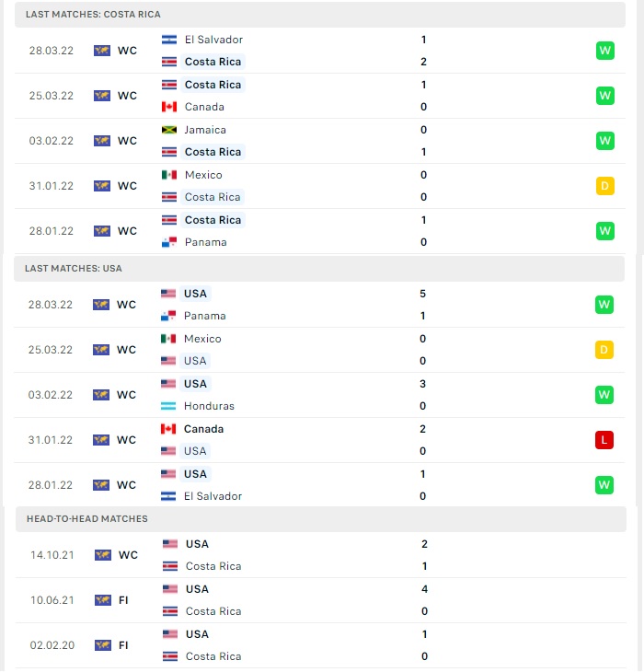The height and width of the screenshot is (672, 644).
Task: Select the 02.02.20 FI head-to-head match date
Action: point(52,645)
